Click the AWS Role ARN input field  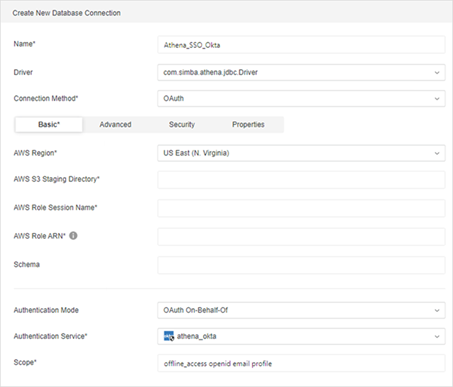[x=301, y=237]
